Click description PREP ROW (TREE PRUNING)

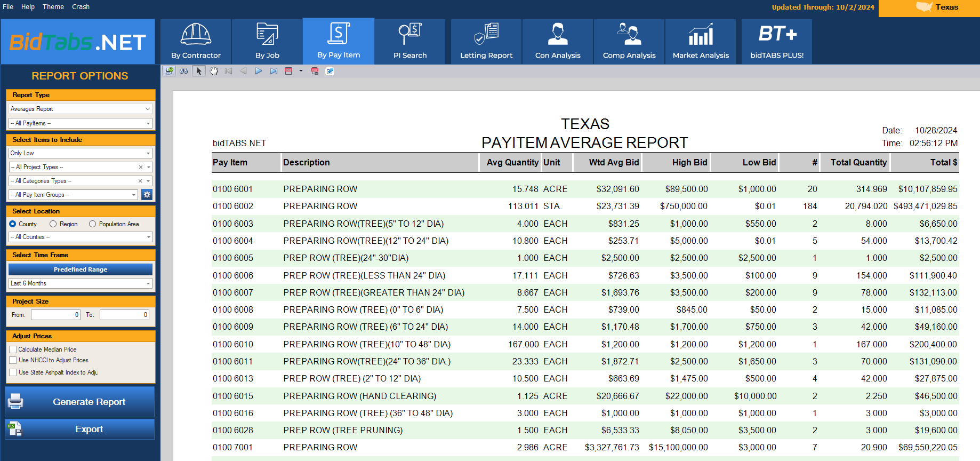[x=343, y=430]
